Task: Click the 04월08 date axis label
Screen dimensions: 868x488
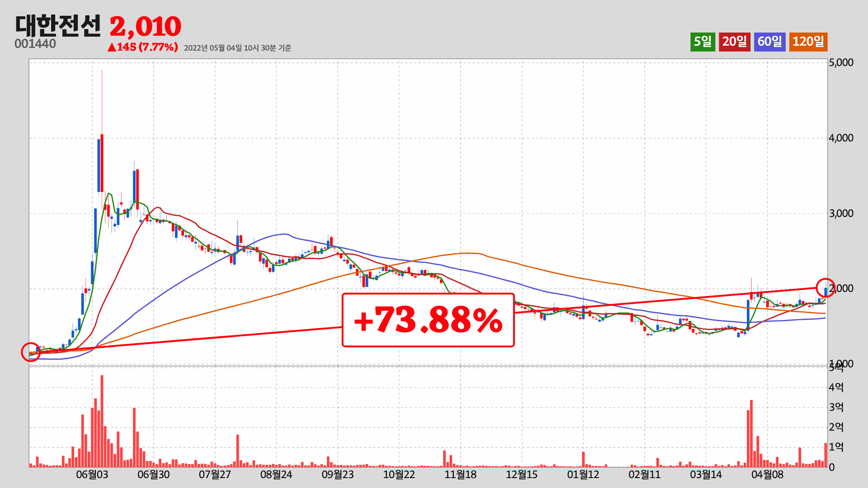Action: click(x=767, y=474)
